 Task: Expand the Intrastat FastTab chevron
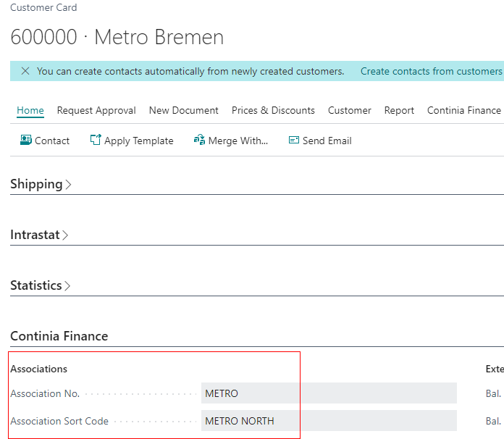[65, 235]
